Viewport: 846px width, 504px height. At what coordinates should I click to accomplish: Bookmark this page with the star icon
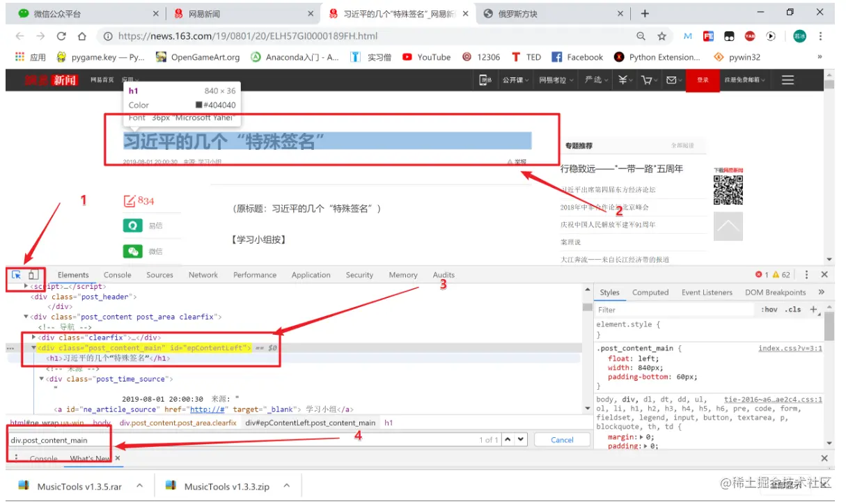point(661,36)
